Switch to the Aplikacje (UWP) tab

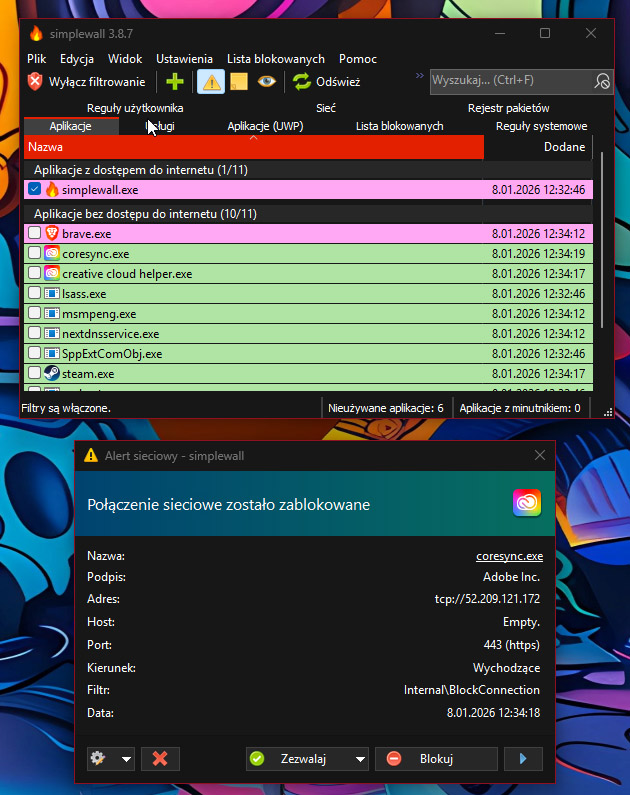(x=265, y=126)
